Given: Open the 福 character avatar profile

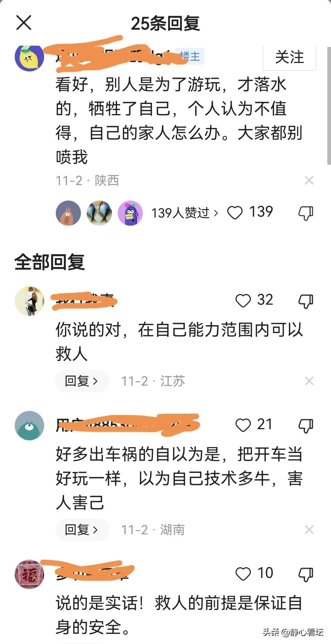Looking at the screenshot, I should [29, 574].
